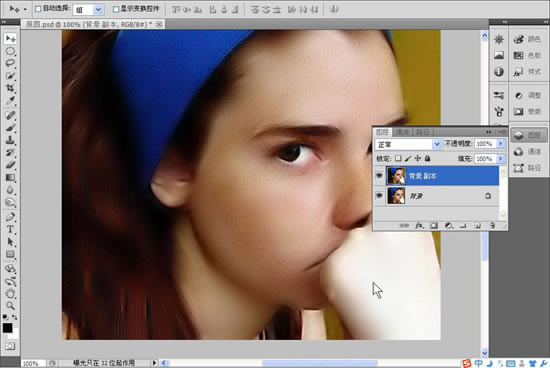The width and height of the screenshot is (550, 368).
Task: Enable the 自动选择 checkbox
Action: [38, 9]
